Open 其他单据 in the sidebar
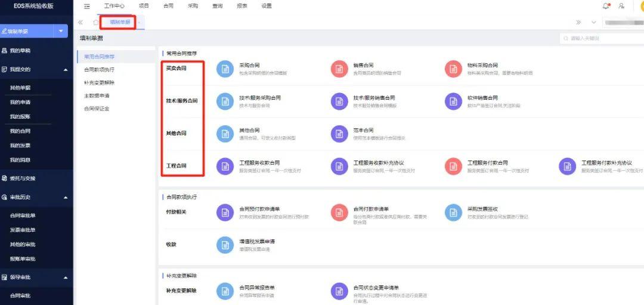 (x=20, y=88)
